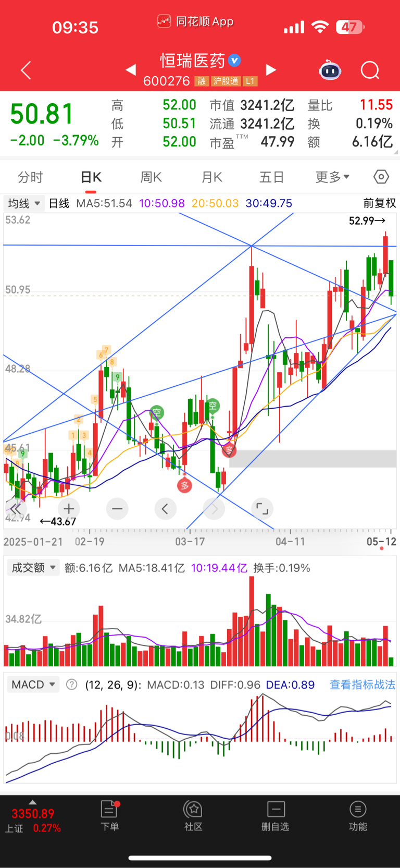This screenshot has width=400, height=868.
Task: Tap 删自选 remove from watchlist
Action: click(x=275, y=816)
